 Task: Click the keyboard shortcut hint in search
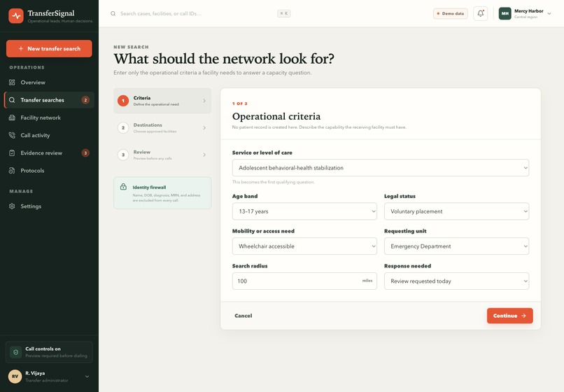tap(284, 13)
